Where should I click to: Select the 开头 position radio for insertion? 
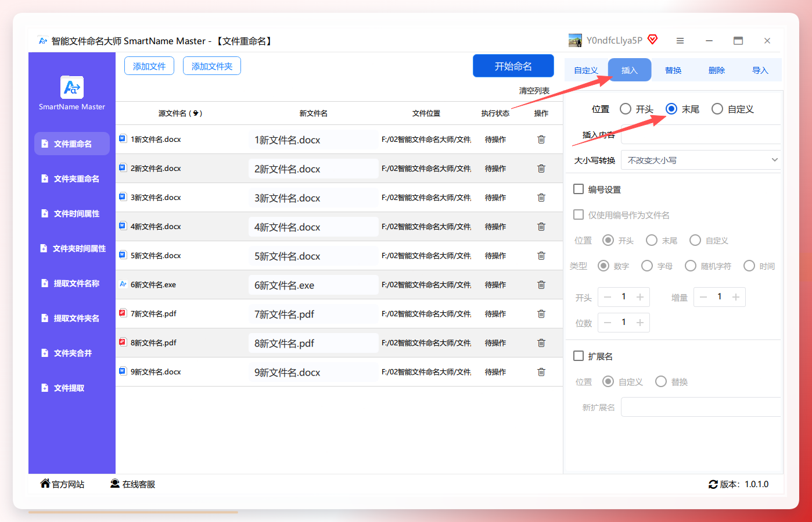(x=626, y=109)
